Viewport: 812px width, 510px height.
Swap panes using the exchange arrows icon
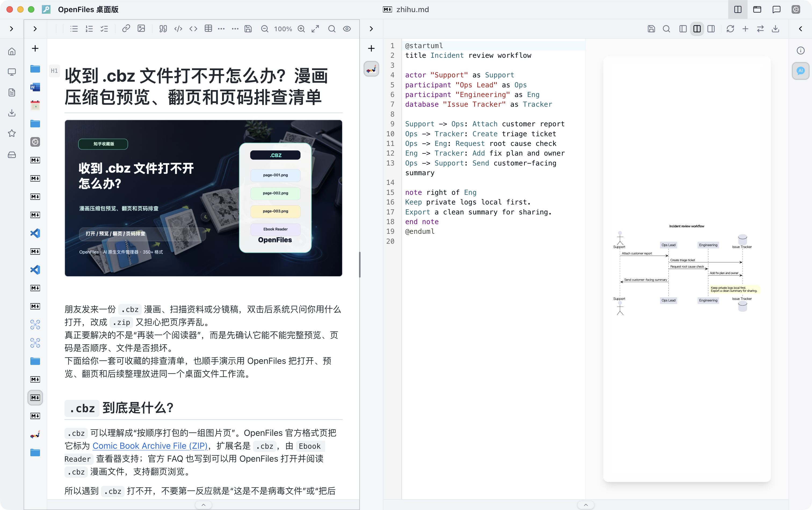760,29
